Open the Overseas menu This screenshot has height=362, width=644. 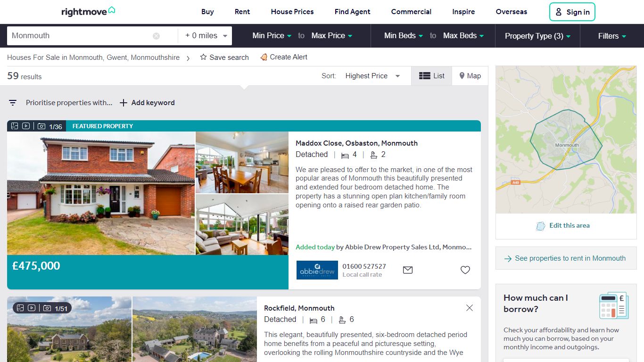click(x=512, y=12)
